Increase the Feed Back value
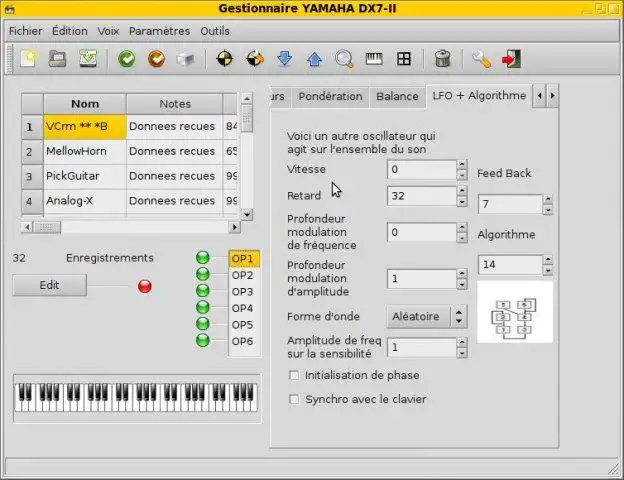This screenshot has width=624, height=480. pyautogui.click(x=548, y=199)
